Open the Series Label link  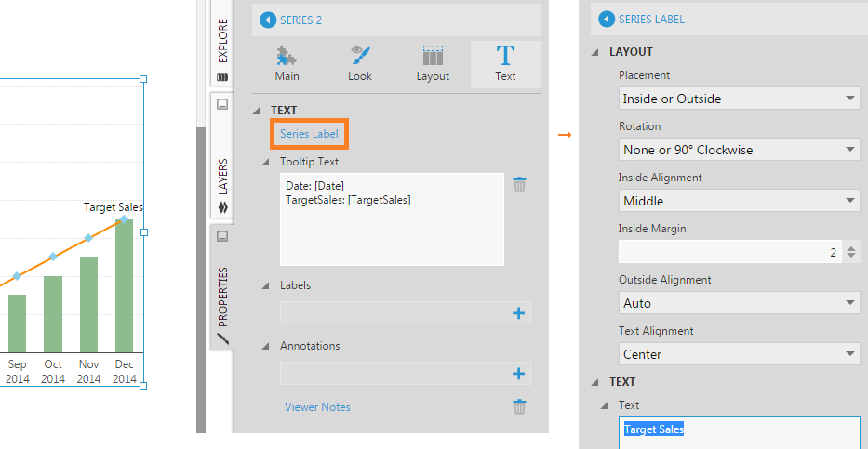click(x=309, y=133)
